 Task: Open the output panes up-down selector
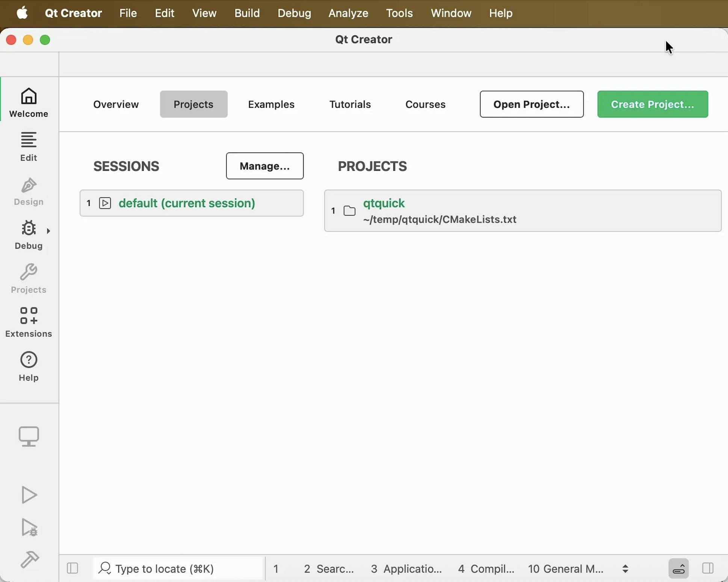625,568
